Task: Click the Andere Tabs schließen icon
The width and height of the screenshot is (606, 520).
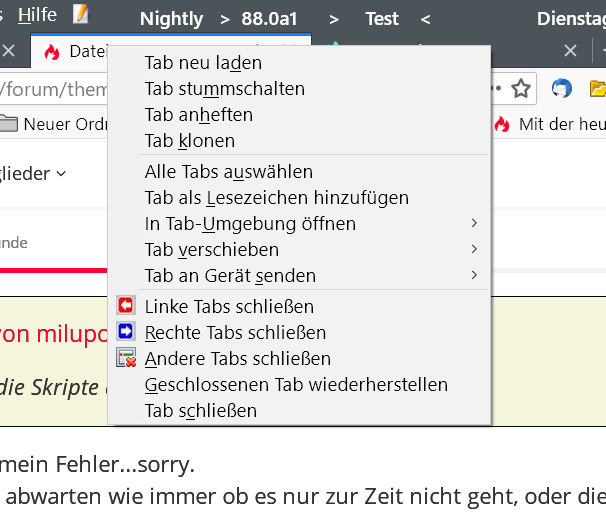Action: pyautogui.click(x=126, y=358)
